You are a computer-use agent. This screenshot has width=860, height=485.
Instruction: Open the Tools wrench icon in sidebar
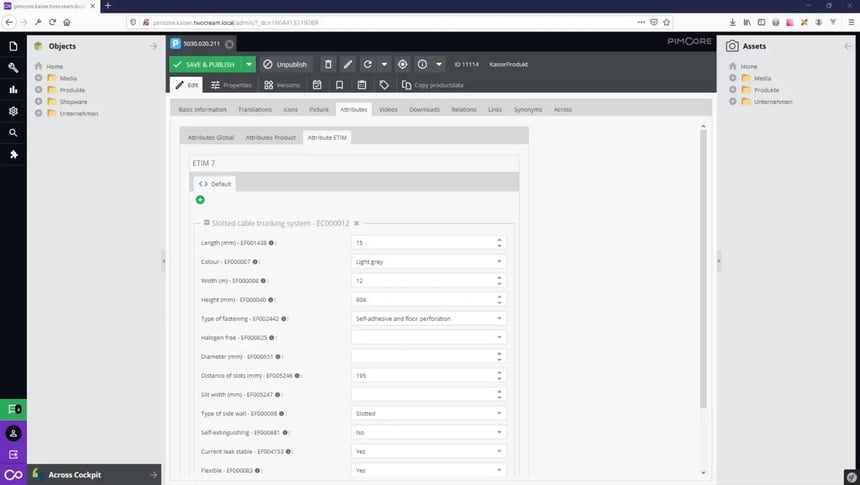click(x=13, y=68)
